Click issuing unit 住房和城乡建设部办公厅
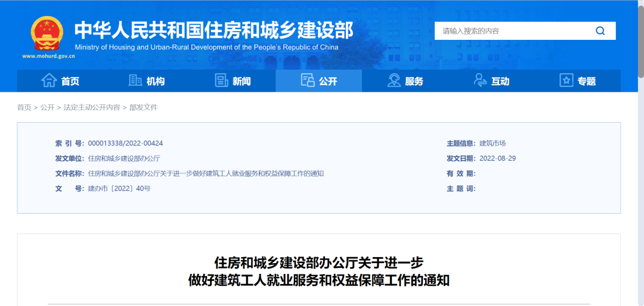644x306 pixels. coord(124,158)
